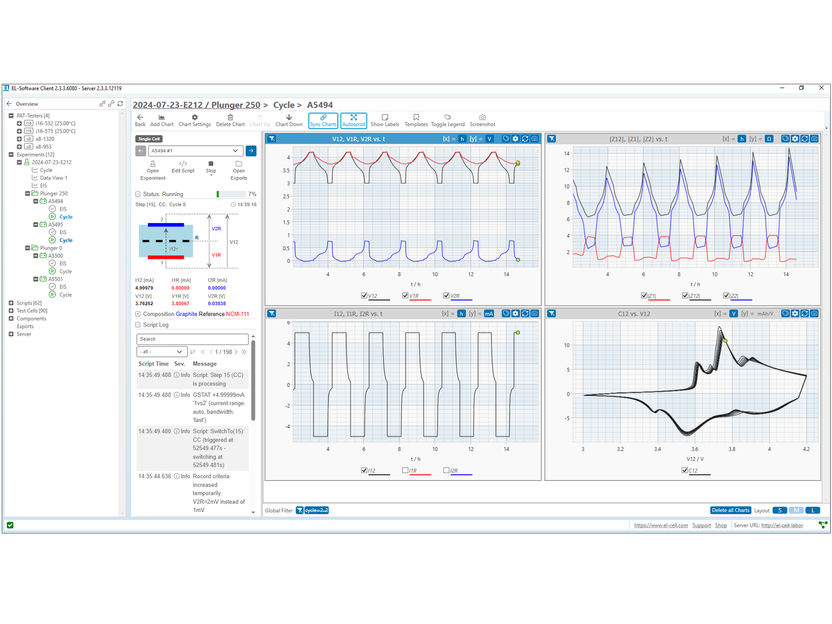
Task: Click filter icon of I12, I1R, I2R chart
Action: (x=272, y=314)
